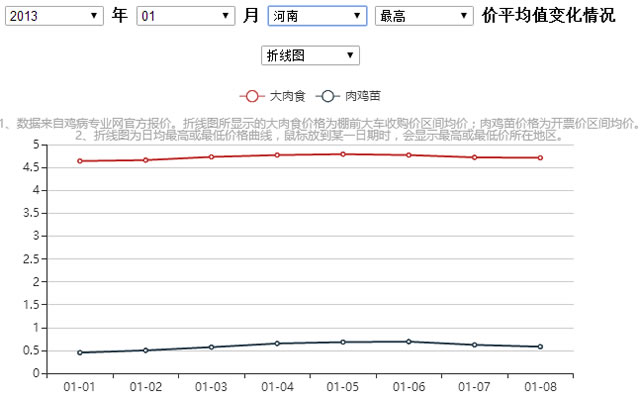Click the 4.5 y-axis label
This screenshot has height=397, width=640.
coord(31,168)
